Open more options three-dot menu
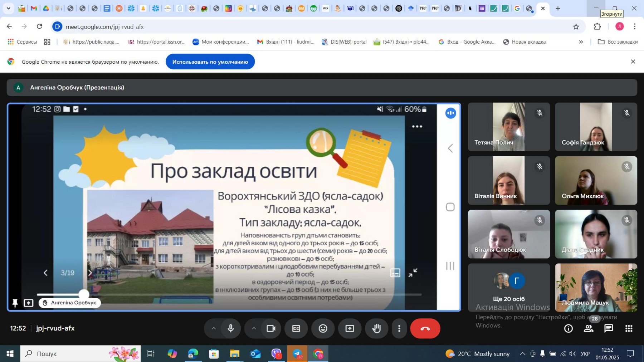 click(x=399, y=328)
